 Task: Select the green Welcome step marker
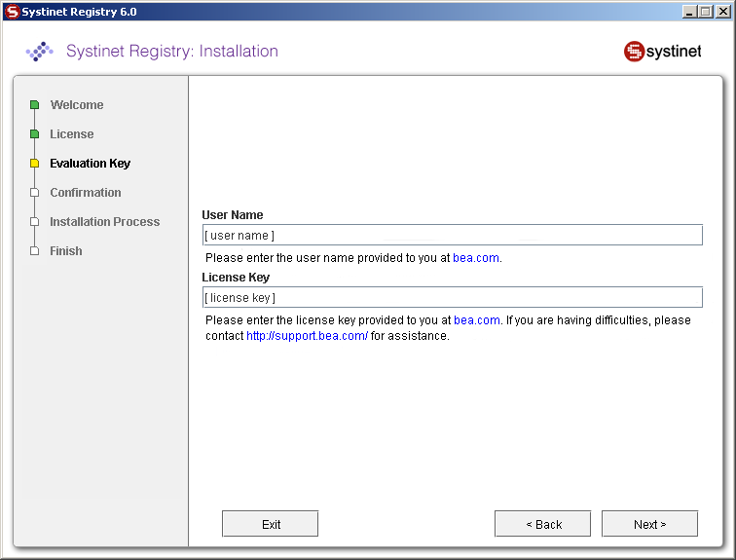[x=34, y=104]
